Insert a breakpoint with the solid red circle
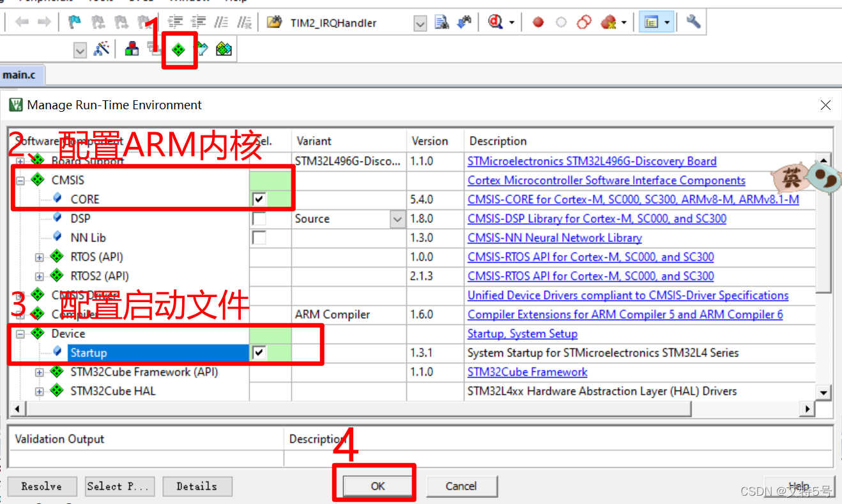 click(539, 22)
